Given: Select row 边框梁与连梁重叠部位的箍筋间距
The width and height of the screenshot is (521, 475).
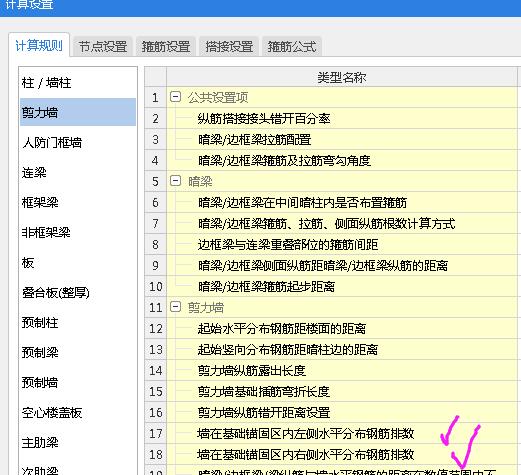Looking at the screenshot, I should 342,244.
